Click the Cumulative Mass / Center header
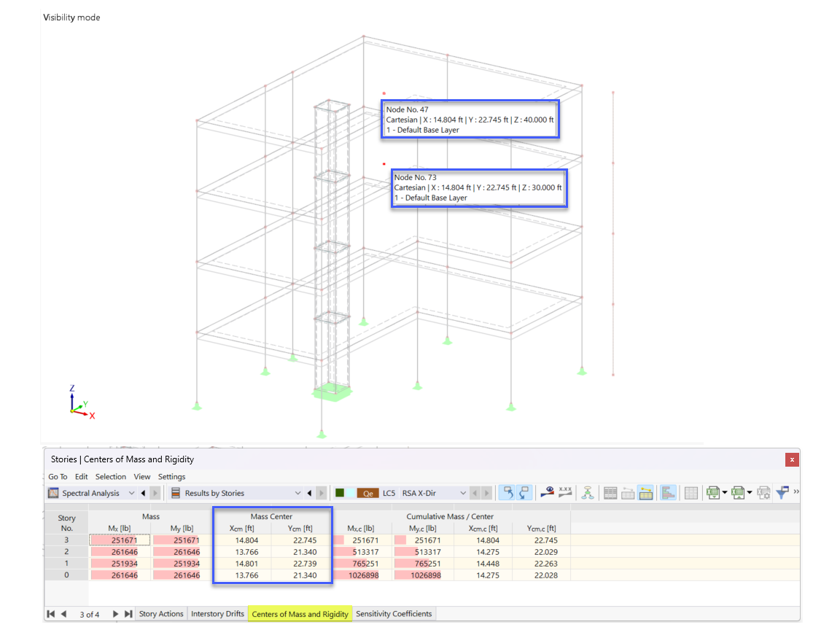The height and width of the screenshot is (630, 840). coord(450,516)
